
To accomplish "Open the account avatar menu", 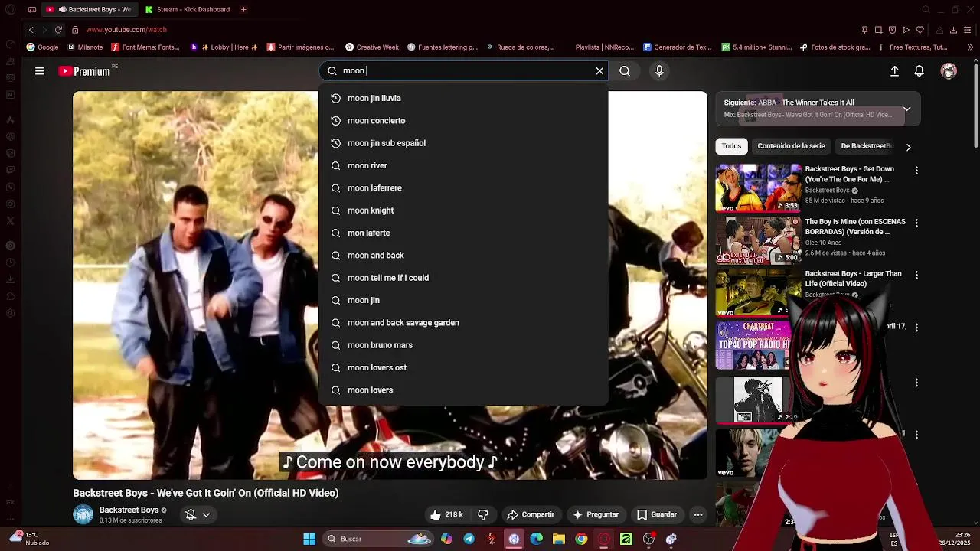I will 949,71.
